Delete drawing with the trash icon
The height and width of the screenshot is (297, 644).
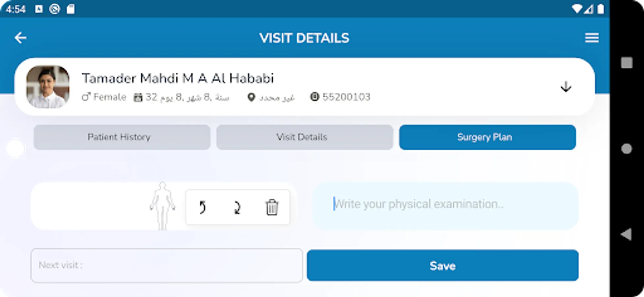[x=272, y=207]
